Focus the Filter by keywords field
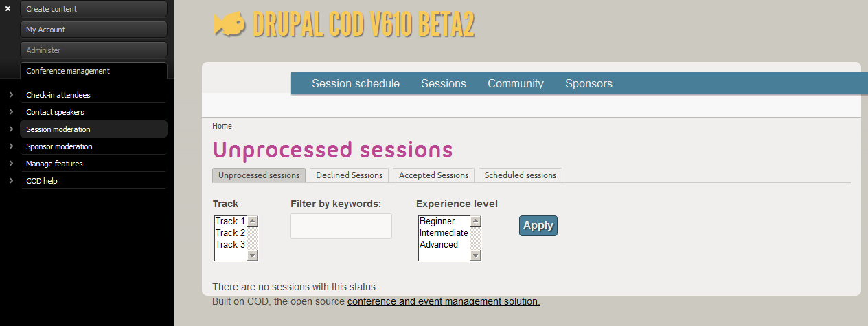This screenshot has width=868, height=326. pos(341,226)
